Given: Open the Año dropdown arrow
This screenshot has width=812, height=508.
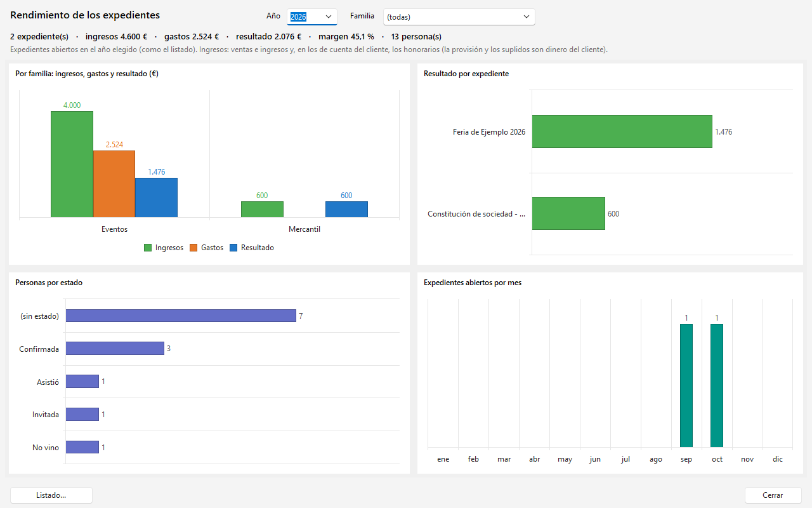Looking at the screenshot, I should pyautogui.click(x=329, y=17).
